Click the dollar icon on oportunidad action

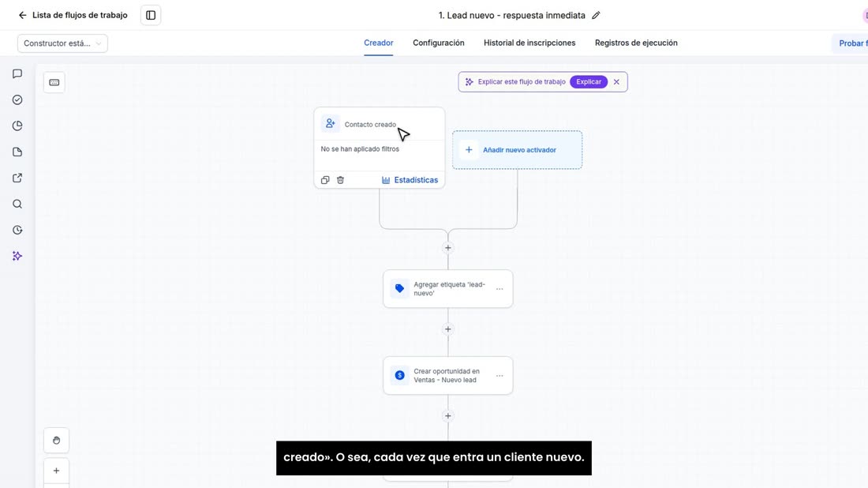click(x=400, y=375)
